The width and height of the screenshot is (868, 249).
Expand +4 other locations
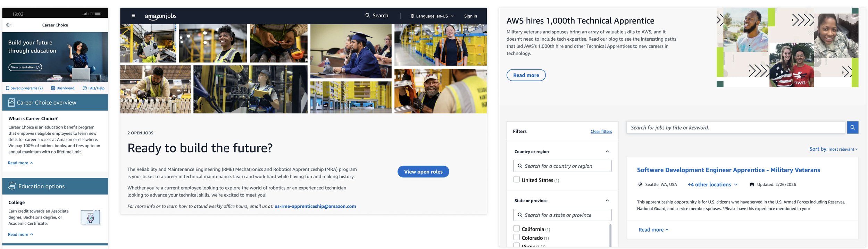pos(712,185)
